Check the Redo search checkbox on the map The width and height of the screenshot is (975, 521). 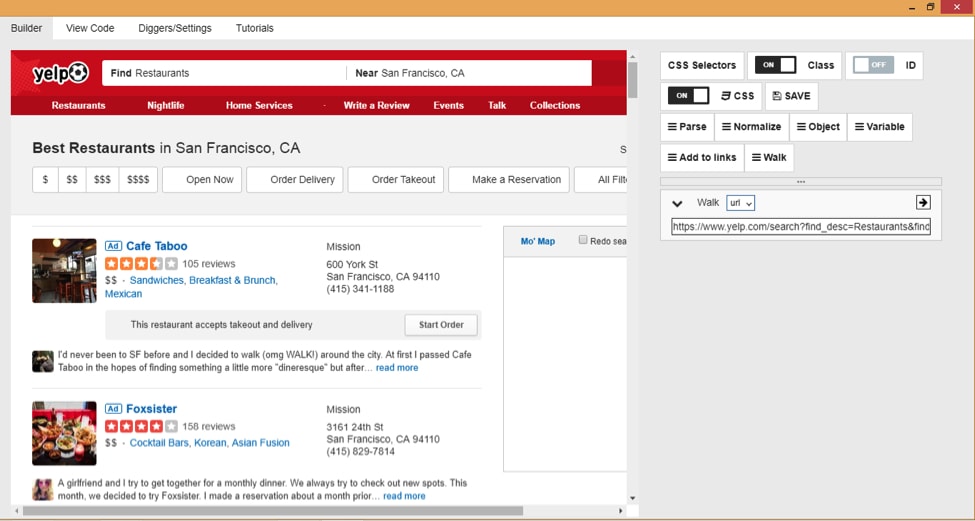coord(583,240)
